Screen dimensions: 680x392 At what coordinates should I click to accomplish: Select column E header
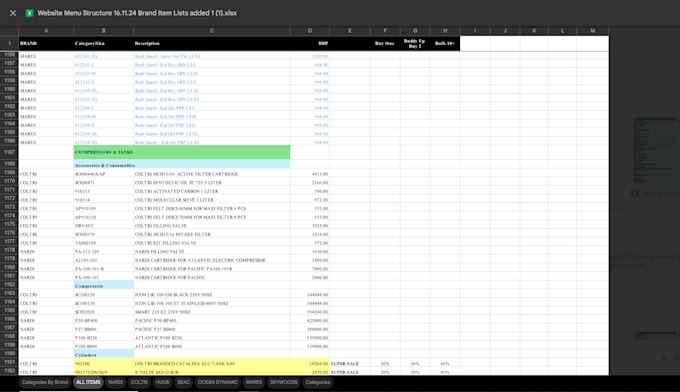[x=350, y=31]
